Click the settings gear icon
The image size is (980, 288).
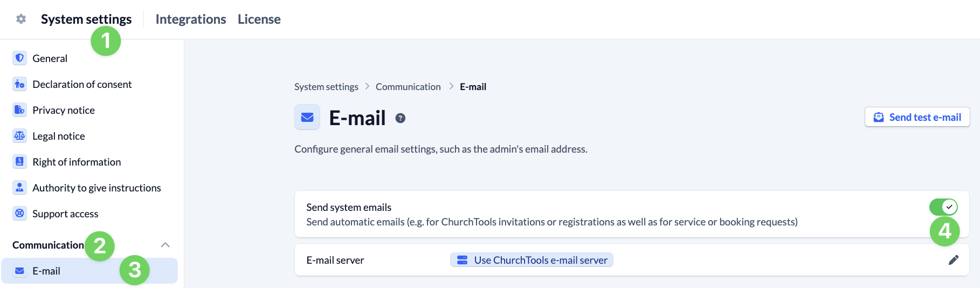pyautogui.click(x=21, y=19)
